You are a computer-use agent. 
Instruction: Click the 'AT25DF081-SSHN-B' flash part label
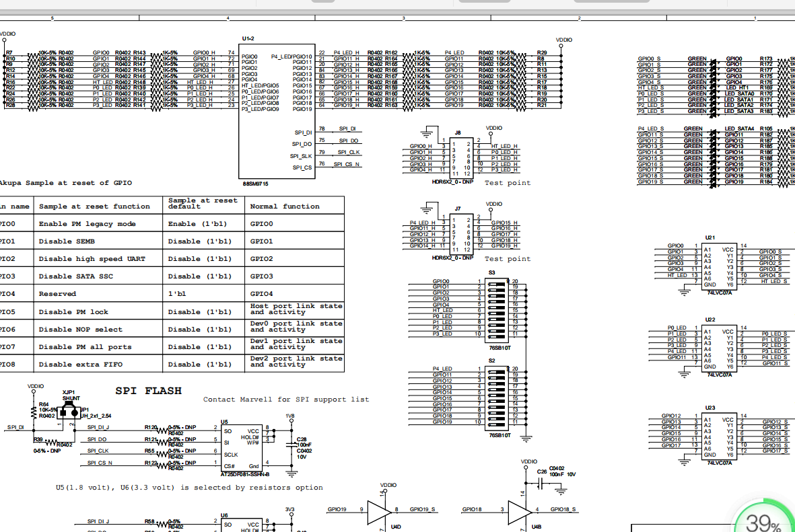coord(246,474)
